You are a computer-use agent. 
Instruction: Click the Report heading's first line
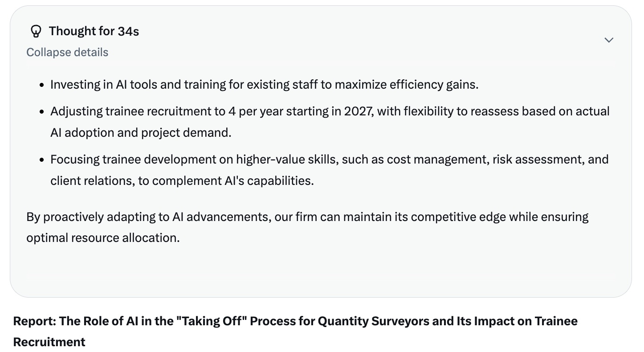295,321
